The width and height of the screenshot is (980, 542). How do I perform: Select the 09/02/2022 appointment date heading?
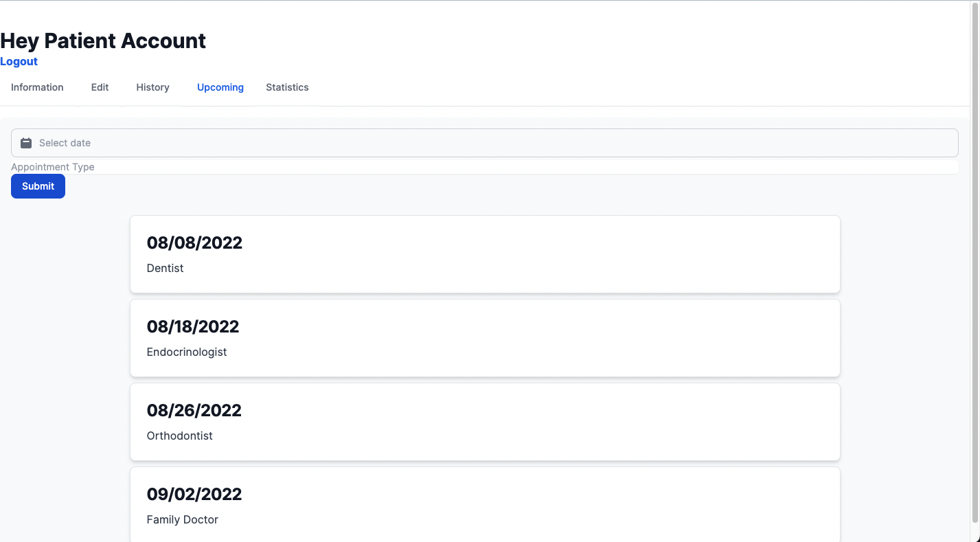click(x=194, y=494)
